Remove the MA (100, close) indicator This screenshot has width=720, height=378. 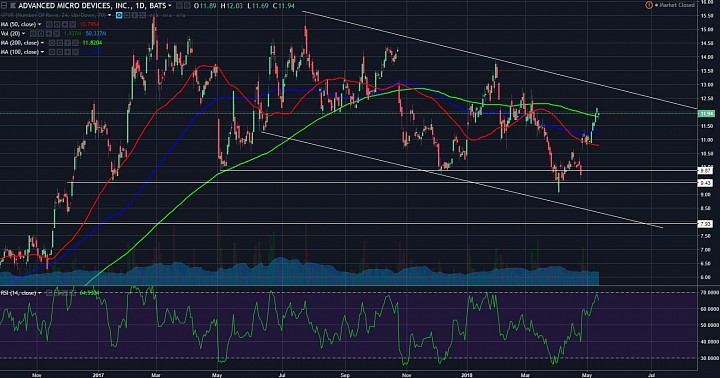pos(75,52)
